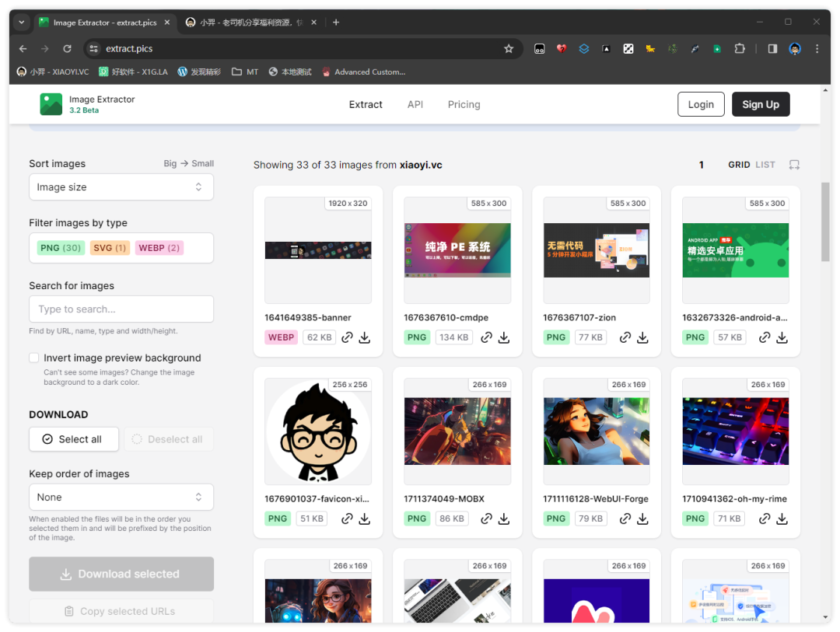Screen dimensions: 840x632
Task: Open the Chrome tab search dropdown arrow
Action: [22, 23]
